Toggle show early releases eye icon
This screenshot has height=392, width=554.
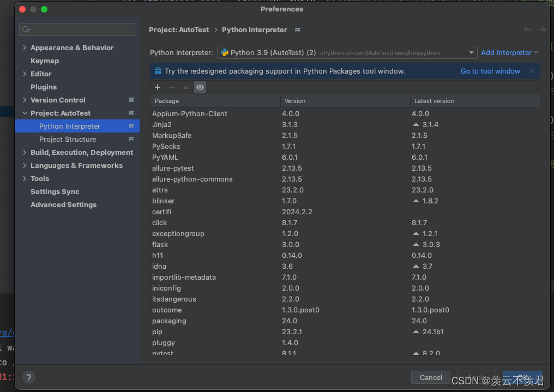pos(200,87)
